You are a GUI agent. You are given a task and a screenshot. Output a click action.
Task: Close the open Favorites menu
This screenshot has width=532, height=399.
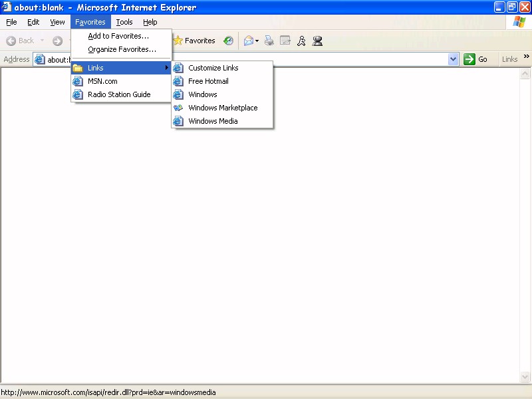pos(90,22)
